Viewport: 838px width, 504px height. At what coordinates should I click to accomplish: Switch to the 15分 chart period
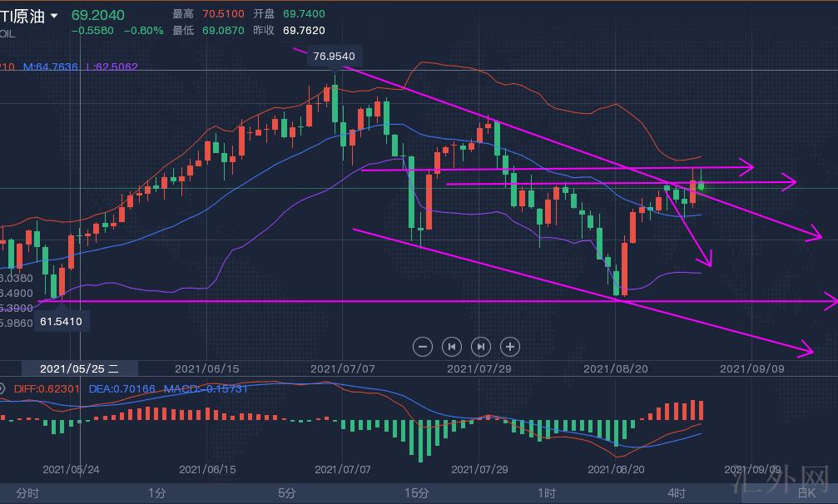[x=416, y=492]
